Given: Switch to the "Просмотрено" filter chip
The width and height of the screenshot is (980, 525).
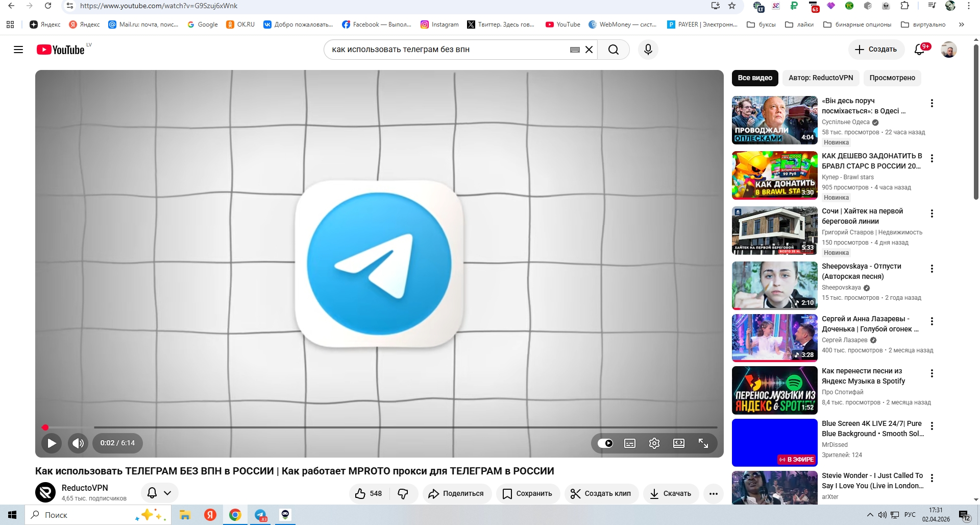Looking at the screenshot, I should 892,78.
